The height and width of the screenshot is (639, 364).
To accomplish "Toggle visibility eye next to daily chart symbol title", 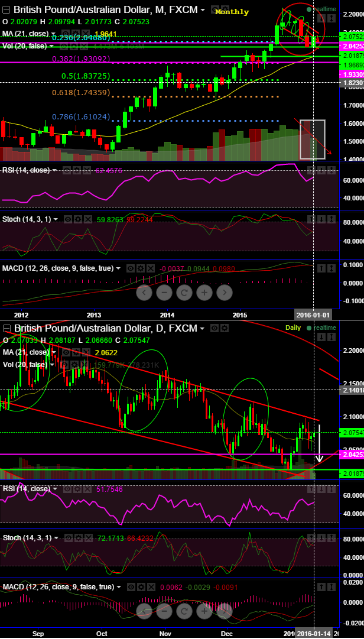I will pos(214,328).
